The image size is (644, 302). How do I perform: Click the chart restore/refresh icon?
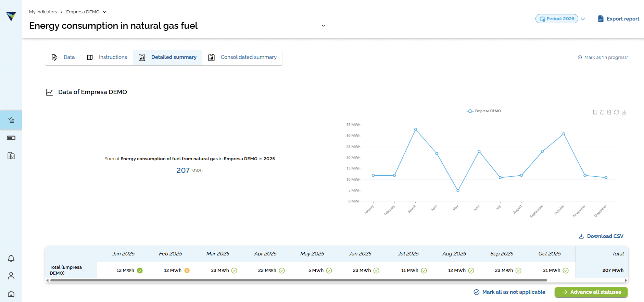(x=617, y=112)
